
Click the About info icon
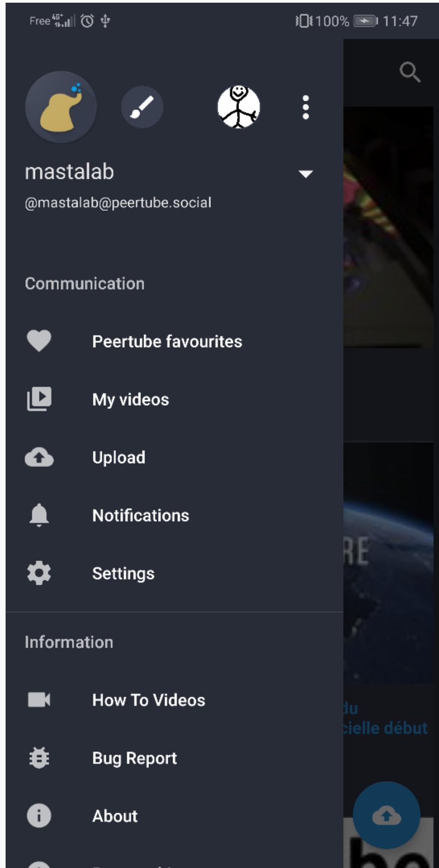pos(39,816)
